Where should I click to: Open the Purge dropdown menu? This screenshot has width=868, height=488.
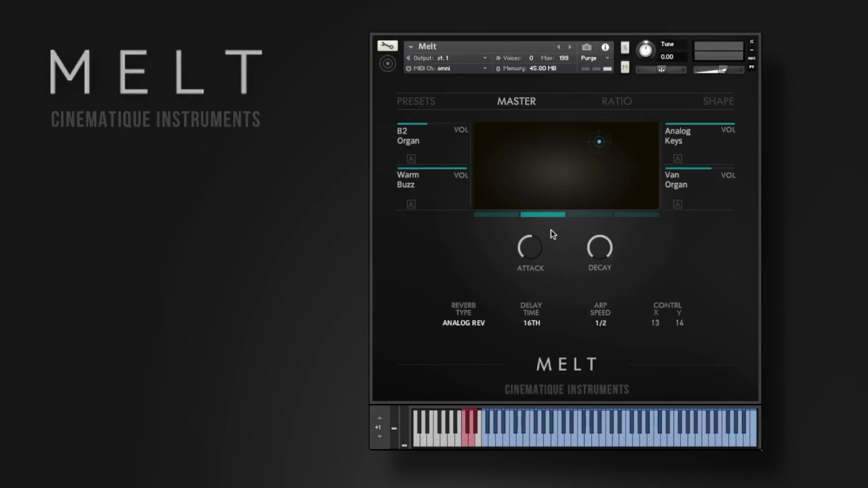[x=595, y=58]
